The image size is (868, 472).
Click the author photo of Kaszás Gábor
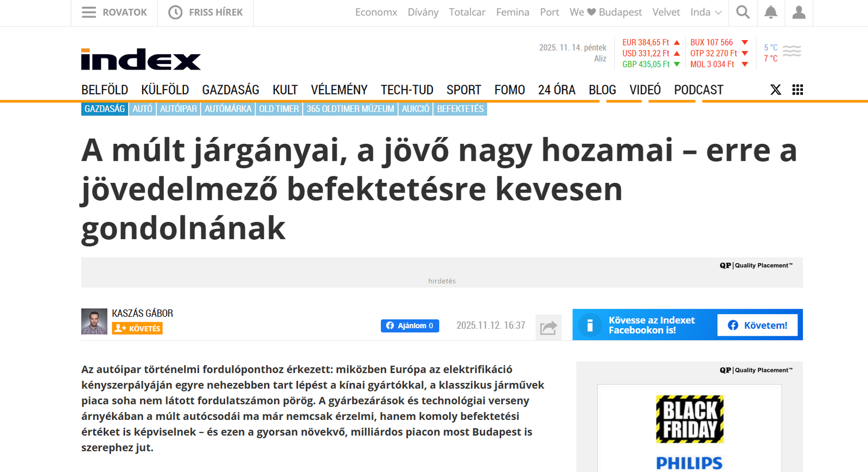(94, 321)
